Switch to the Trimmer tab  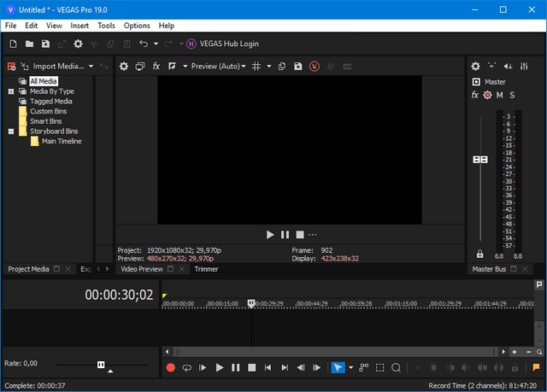[206, 269]
